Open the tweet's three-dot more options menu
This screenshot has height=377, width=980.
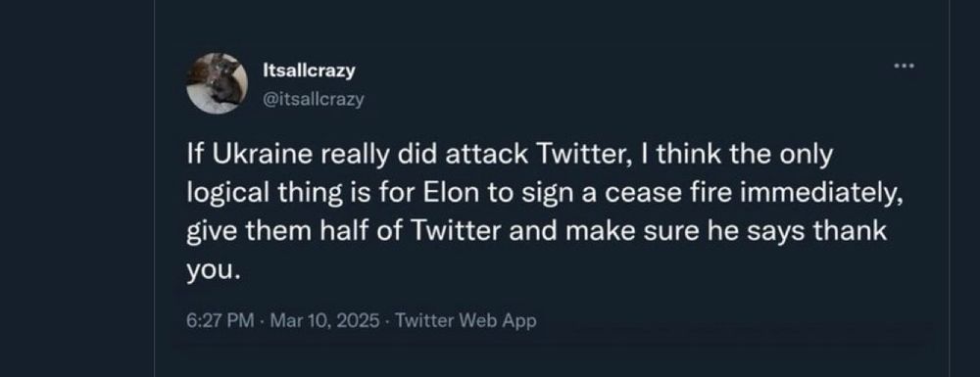(904, 65)
